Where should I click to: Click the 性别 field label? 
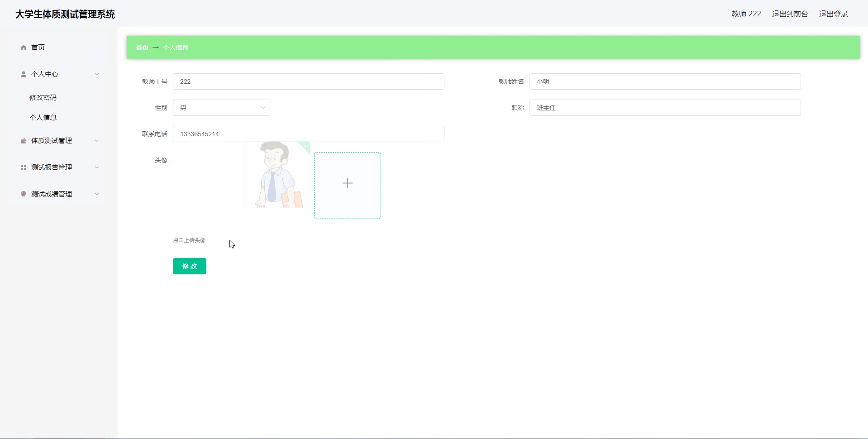pyautogui.click(x=161, y=108)
